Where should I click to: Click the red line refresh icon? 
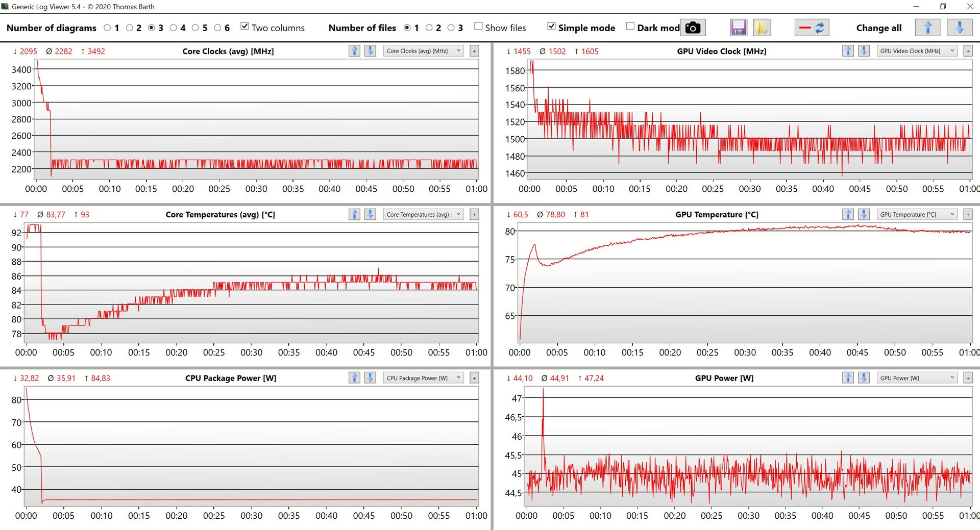point(812,28)
